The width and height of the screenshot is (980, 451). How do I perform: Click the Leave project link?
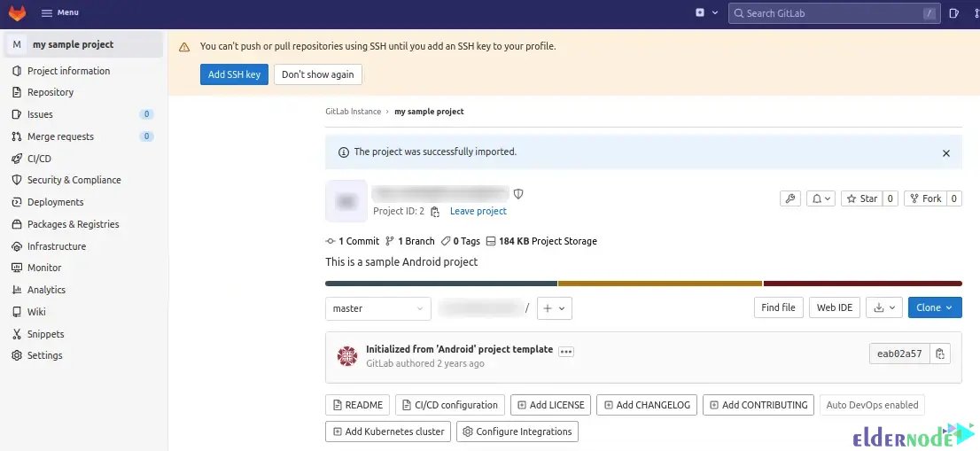point(478,211)
